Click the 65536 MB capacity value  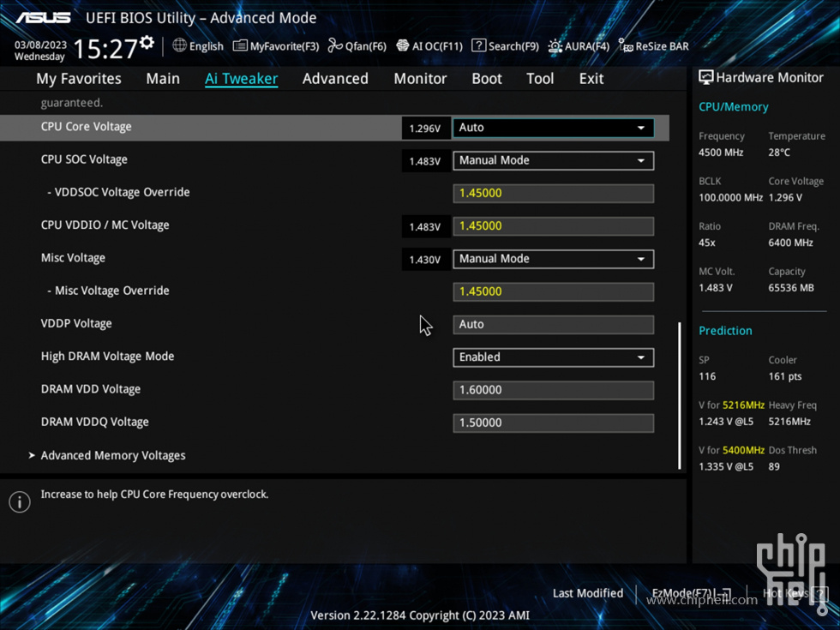(x=790, y=288)
